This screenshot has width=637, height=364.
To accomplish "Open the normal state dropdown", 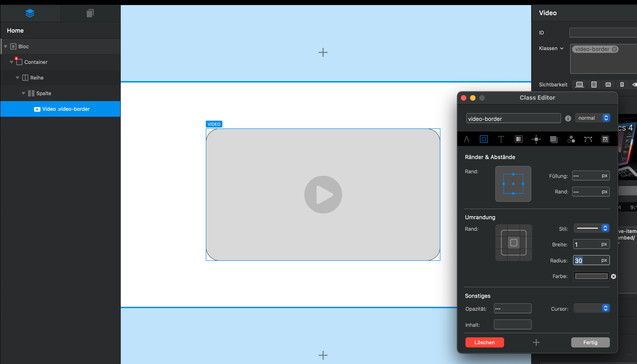I will click(x=592, y=118).
